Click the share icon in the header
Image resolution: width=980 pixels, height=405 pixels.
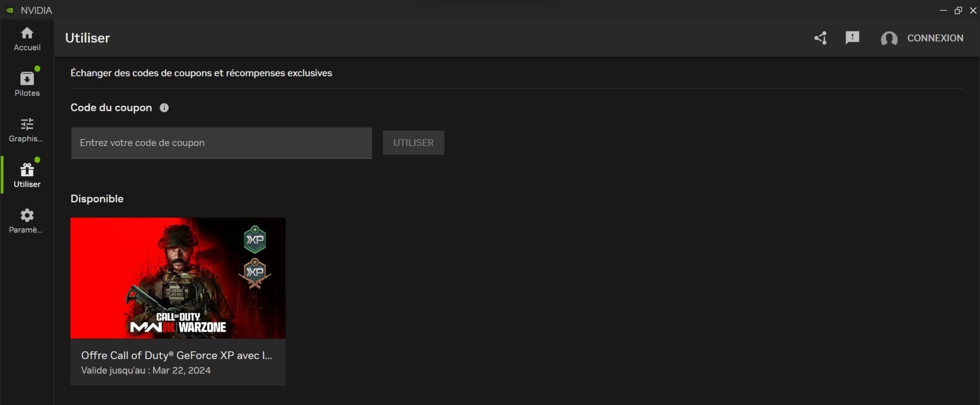pos(821,38)
